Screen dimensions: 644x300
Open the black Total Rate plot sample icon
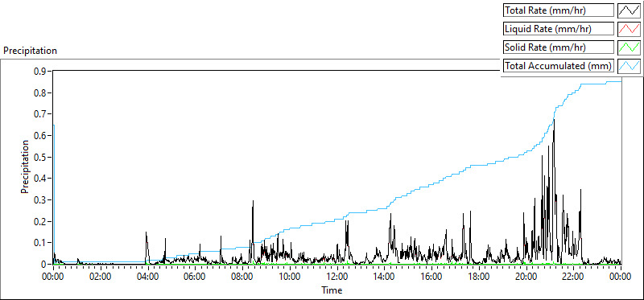[629, 10]
